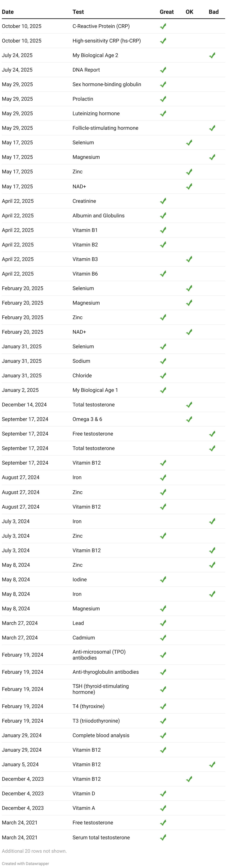The image size is (227, 868).
Task: Click the Great checkmark for Lead
Action: pos(163,623)
